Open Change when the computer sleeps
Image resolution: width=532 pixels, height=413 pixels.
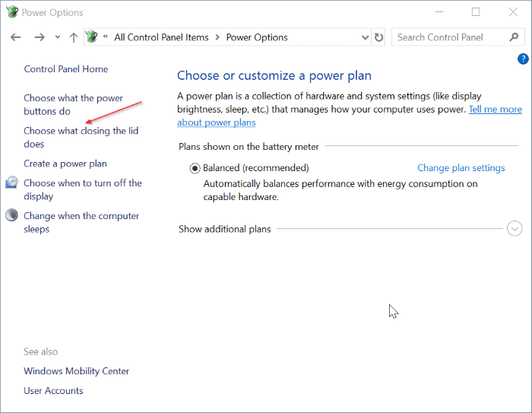[81, 222]
